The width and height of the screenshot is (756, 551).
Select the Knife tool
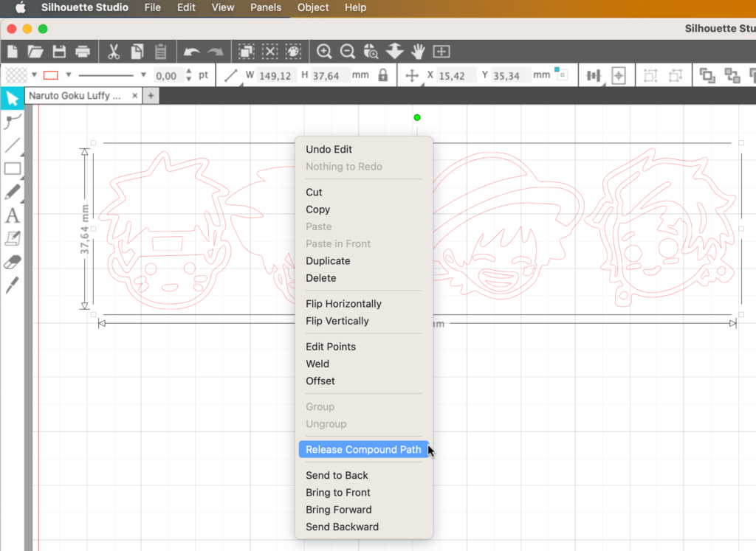(x=12, y=286)
